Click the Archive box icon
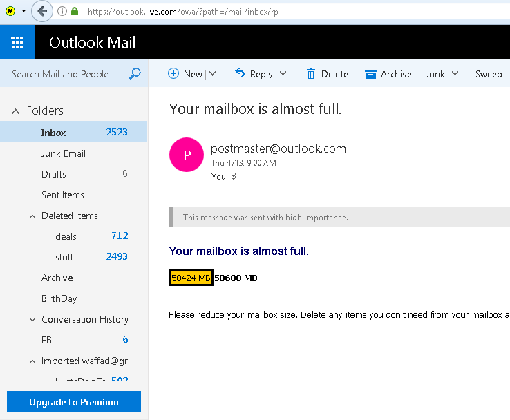The image size is (510, 420). click(x=370, y=74)
